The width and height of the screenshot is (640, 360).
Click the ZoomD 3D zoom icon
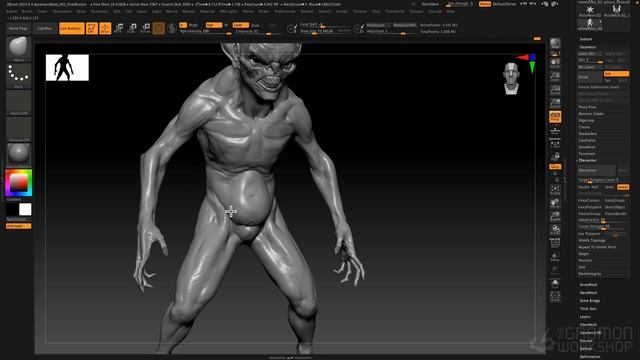[x=555, y=216]
